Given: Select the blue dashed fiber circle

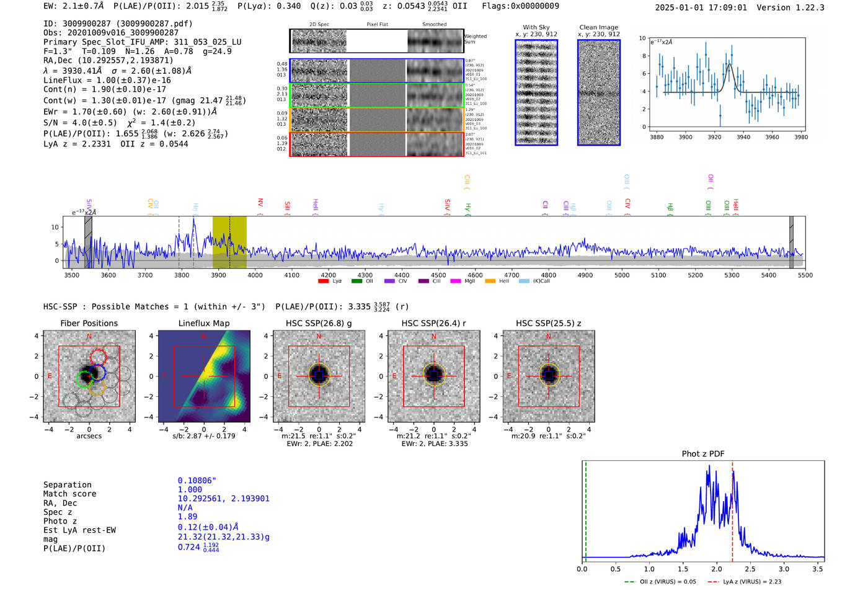Looking at the screenshot, I should pyautogui.click(x=98, y=373).
